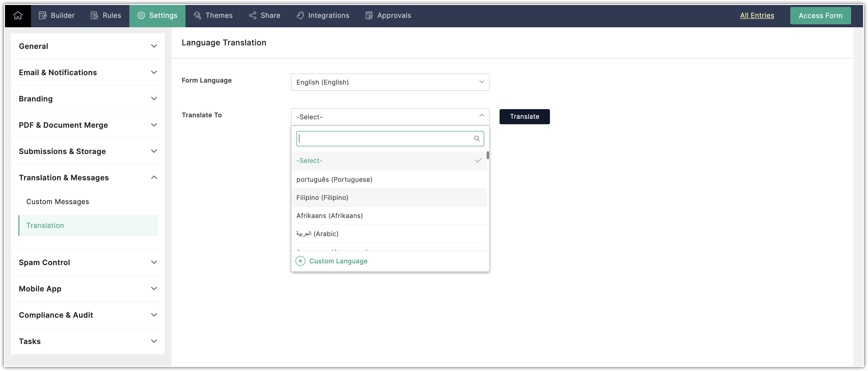Image resolution: width=868 pixels, height=371 pixels.
Task: Open the Form Language dropdown
Action: (x=390, y=82)
